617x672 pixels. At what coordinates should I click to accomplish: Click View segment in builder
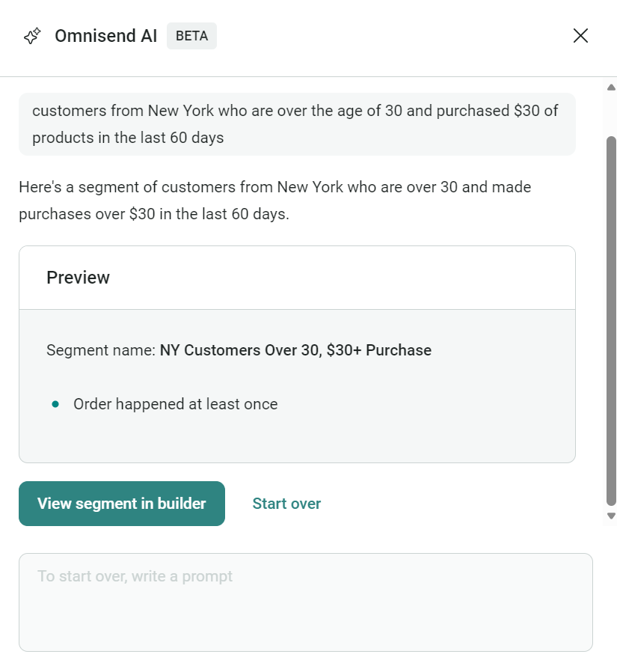[x=121, y=503]
